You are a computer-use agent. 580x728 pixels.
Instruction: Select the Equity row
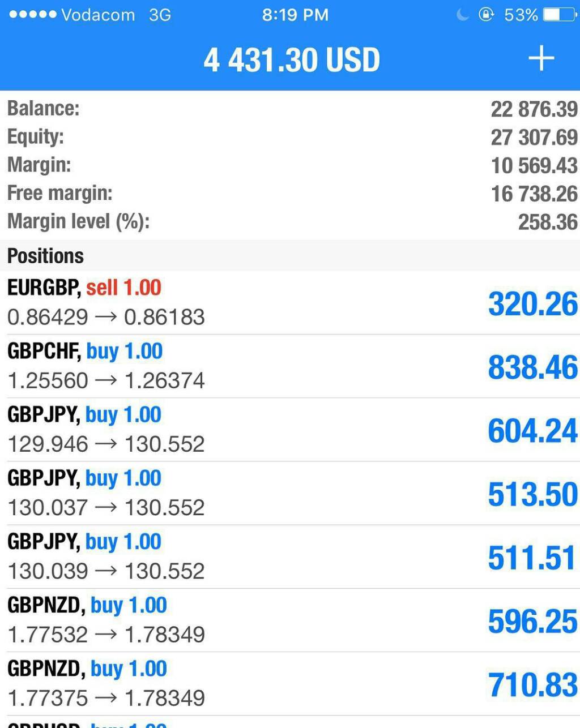tap(290, 136)
